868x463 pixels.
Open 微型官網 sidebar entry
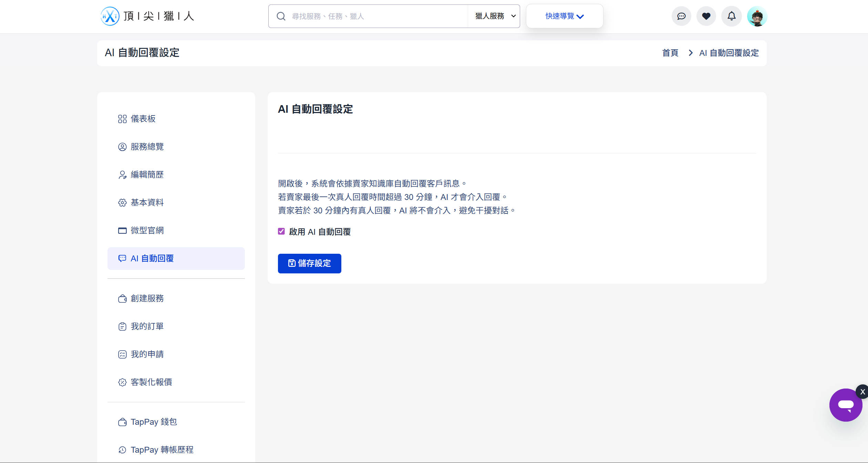[147, 230]
